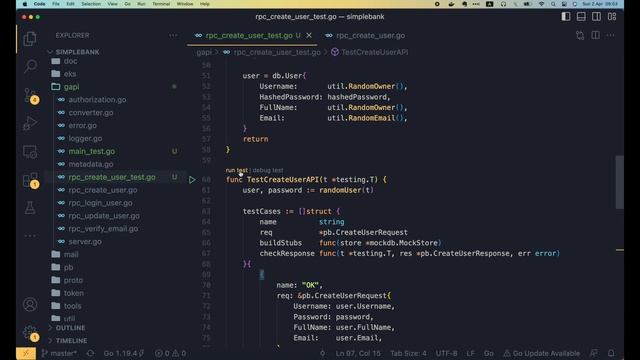Viewport: 640px width, 360px height.
Task: Open the Run and Debug view
Action: coord(30,123)
